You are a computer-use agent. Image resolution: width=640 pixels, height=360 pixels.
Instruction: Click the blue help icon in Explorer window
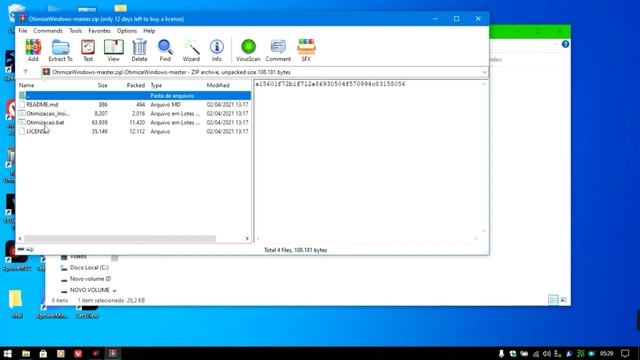tap(565, 44)
